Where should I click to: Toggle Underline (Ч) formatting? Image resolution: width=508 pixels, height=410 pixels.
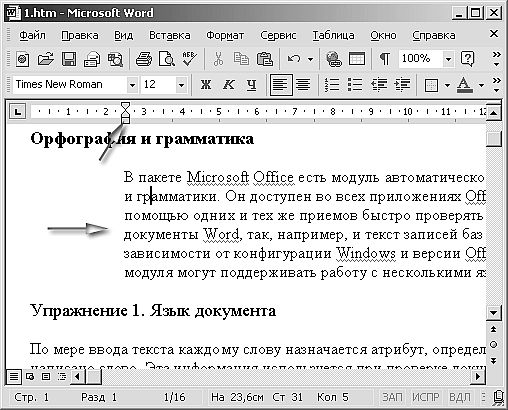pyautogui.click(x=252, y=85)
